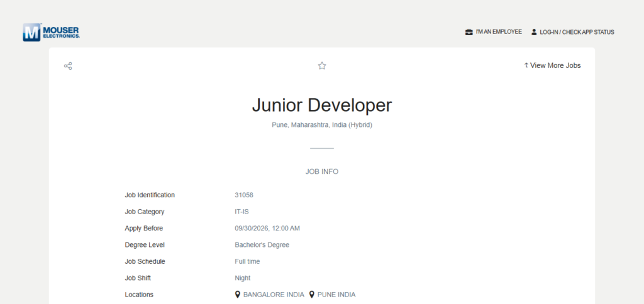
Task: Select the BANGALORE INDIA location
Action: [274, 295]
